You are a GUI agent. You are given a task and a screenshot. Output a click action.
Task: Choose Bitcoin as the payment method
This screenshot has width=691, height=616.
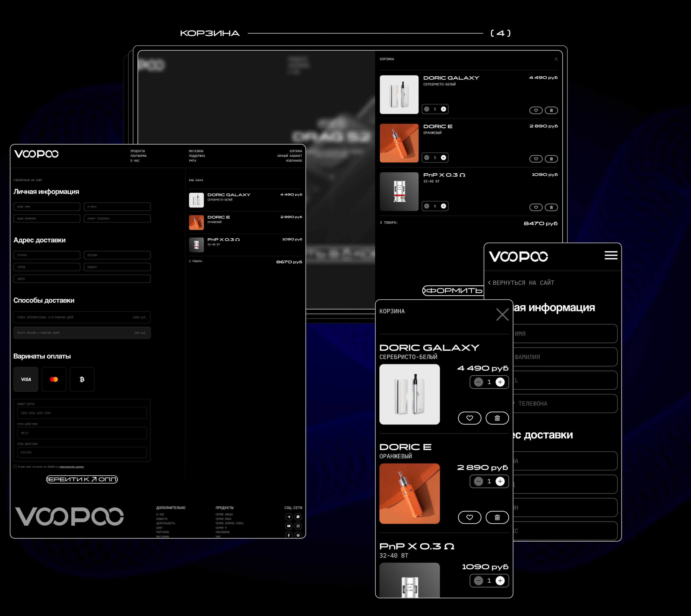click(82, 379)
